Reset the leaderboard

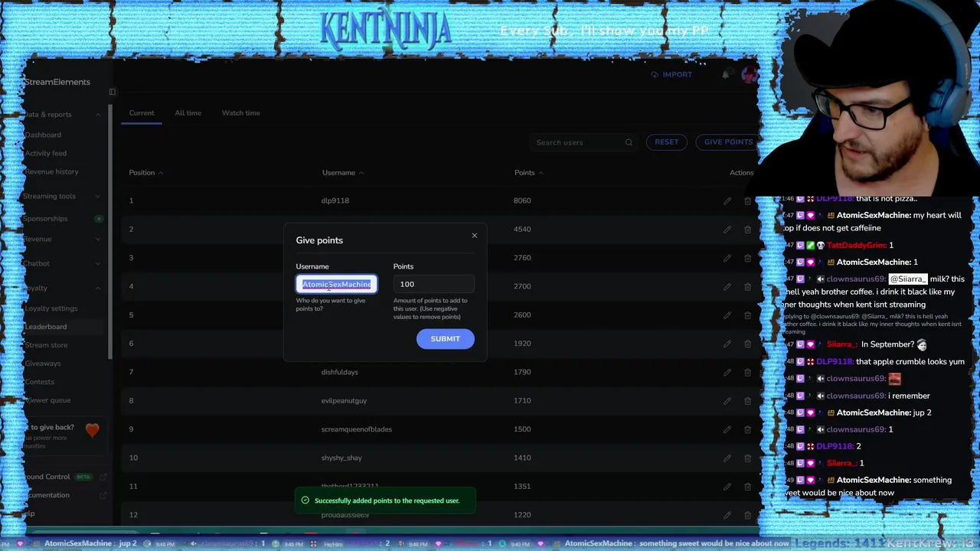pos(666,142)
